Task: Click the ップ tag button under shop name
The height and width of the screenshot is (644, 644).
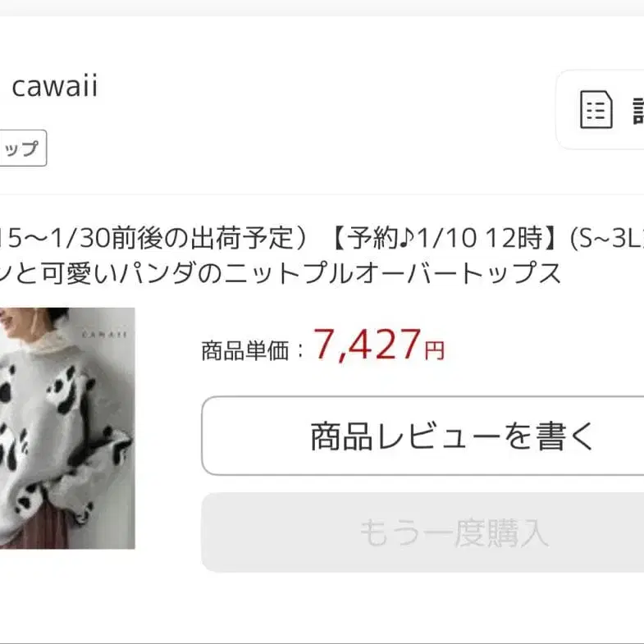Action: (23, 148)
